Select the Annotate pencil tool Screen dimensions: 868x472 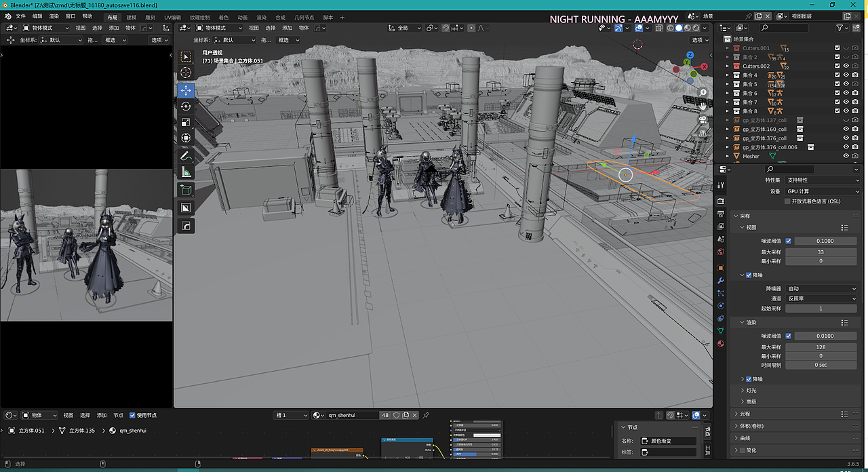click(186, 156)
